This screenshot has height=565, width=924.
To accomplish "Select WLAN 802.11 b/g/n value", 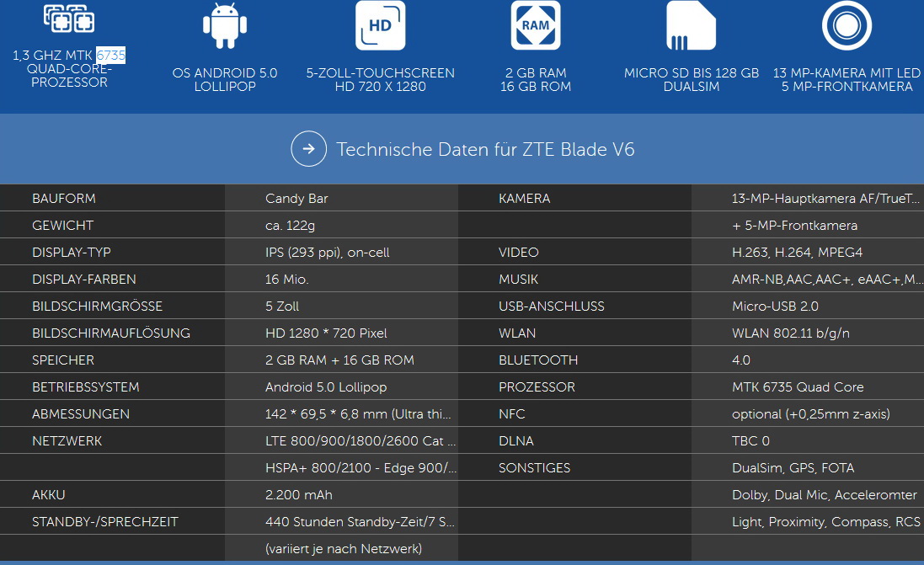I will [791, 333].
